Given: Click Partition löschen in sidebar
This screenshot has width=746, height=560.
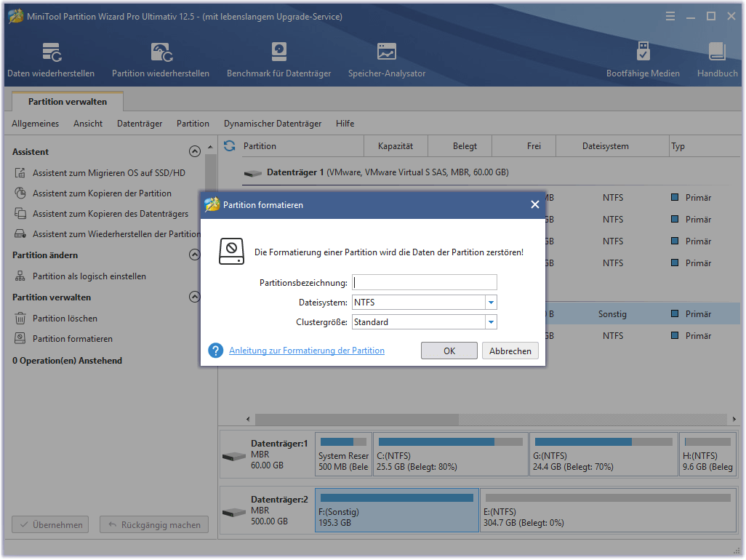Looking at the screenshot, I should coord(65,319).
